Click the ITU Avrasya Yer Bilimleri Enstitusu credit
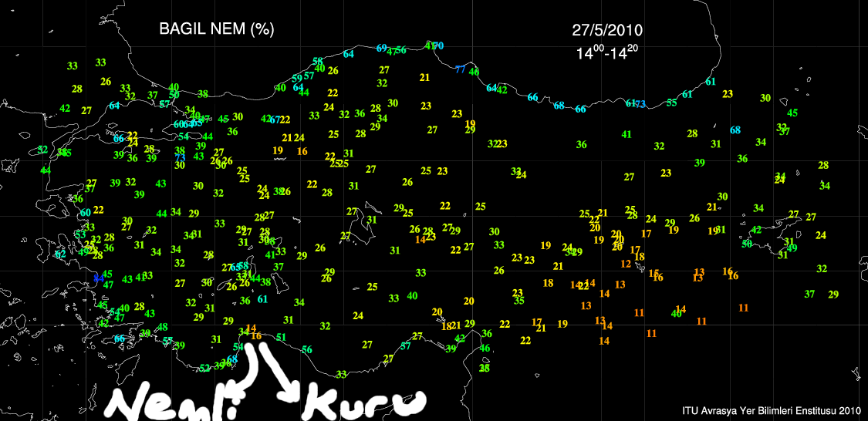868x421 pixels. coord(772,411)
